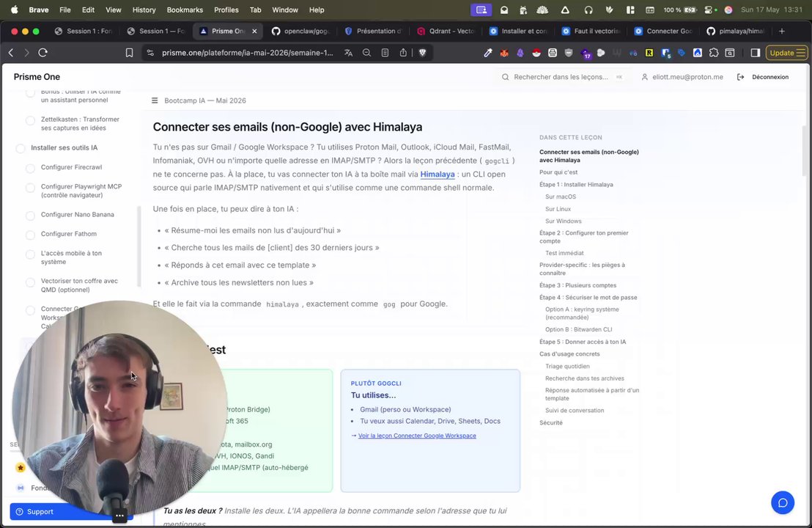Check off 'Configurer Firecrawl' lesson
This screenshot has width=812, height=528.
[x=31, y=168]
